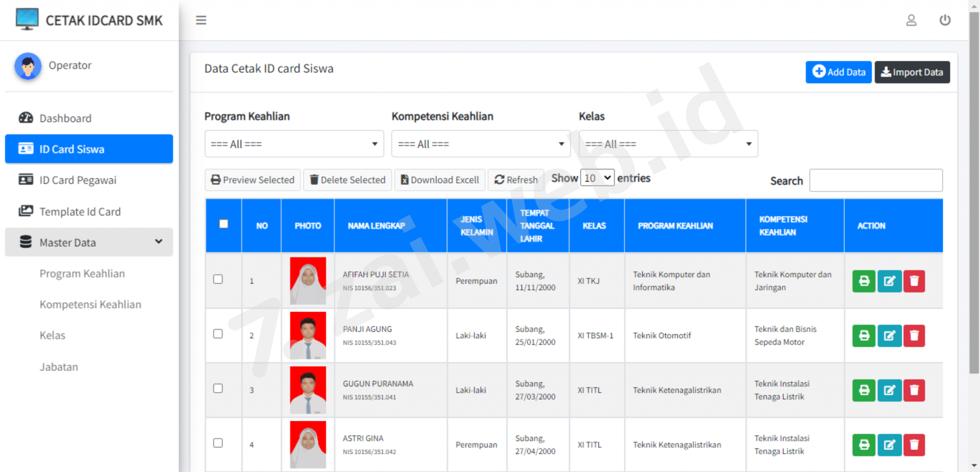Open the Program Keahlian filter dropdown

(x=294, y=144)
